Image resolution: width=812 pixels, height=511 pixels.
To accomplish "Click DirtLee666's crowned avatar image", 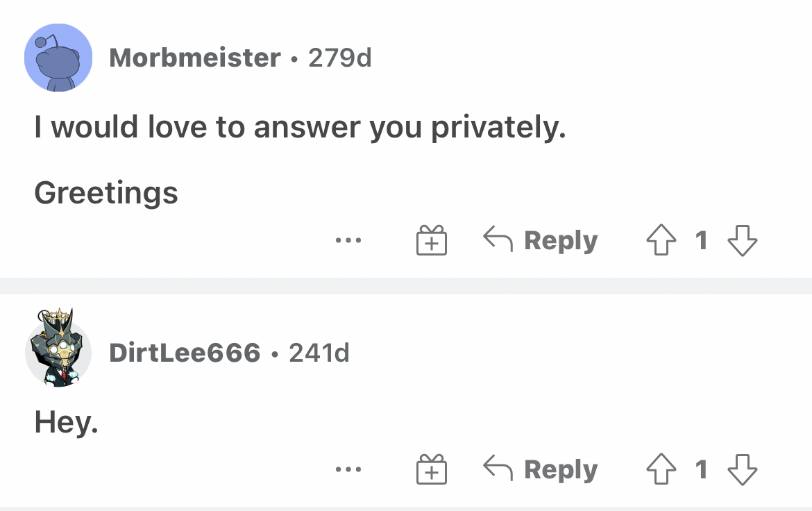I will (x=58, y=351).
